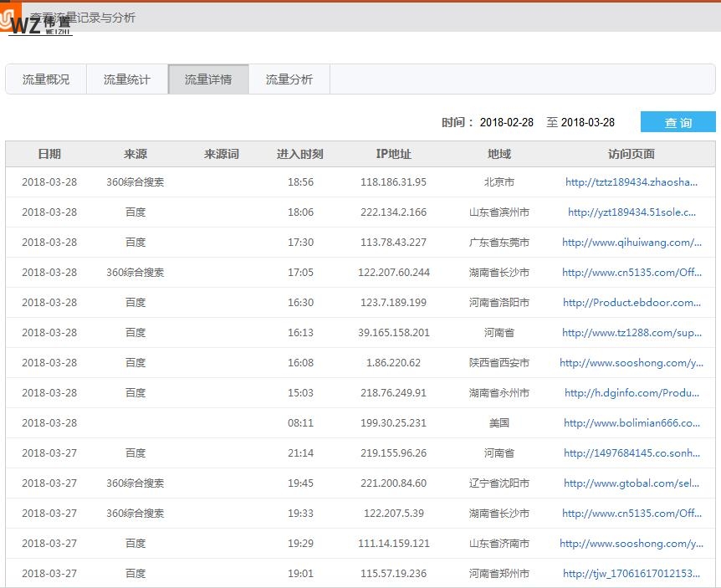The width and height of the screenshot is (721, 588).
Task: Open the h.dginfo.com Product link
Action: 633,393
